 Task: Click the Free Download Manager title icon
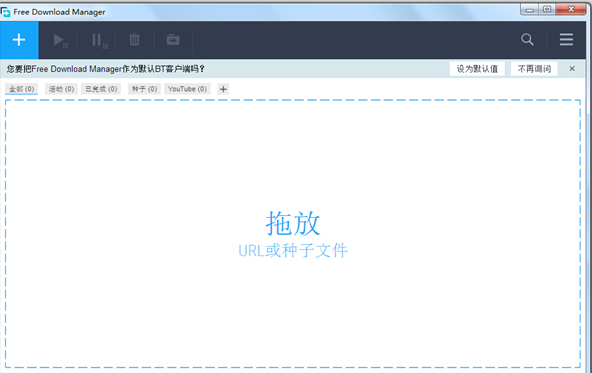pyautogui.click(x=6, y=12)
